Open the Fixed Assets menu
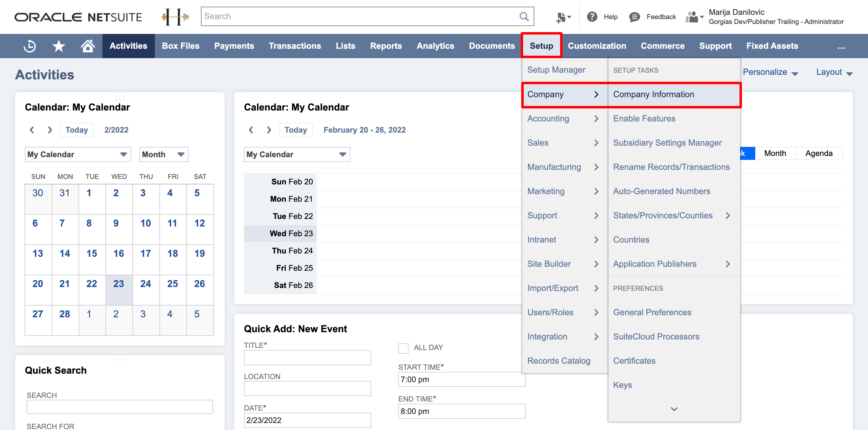The image size is (868, 430). click(x=772, y=46)
